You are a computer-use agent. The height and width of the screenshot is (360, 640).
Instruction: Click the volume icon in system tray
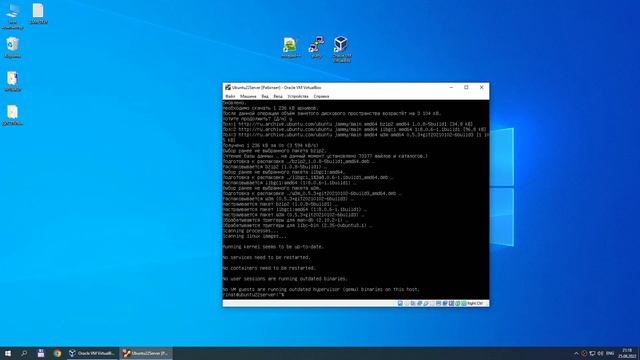pyautogui.click(x=600, y=353)
